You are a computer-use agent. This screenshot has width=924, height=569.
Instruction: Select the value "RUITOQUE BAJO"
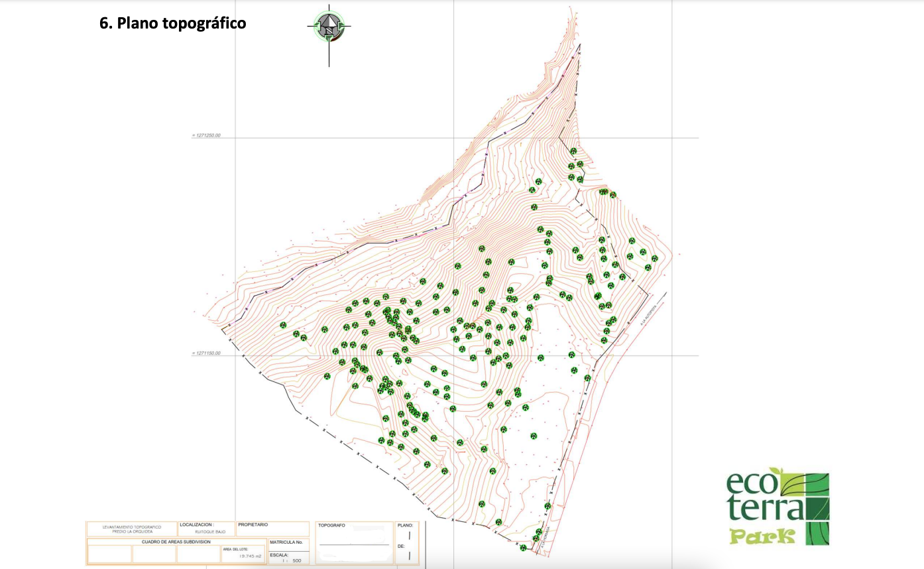(x=210, y=532)
